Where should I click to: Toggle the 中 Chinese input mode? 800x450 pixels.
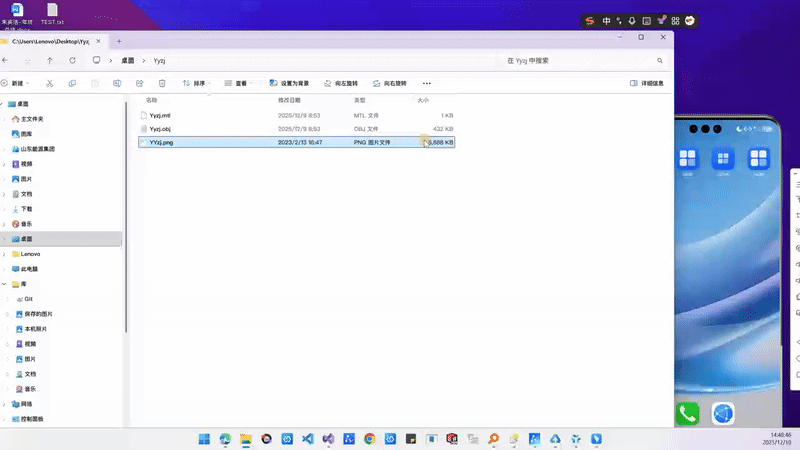(x=606, y=21)
